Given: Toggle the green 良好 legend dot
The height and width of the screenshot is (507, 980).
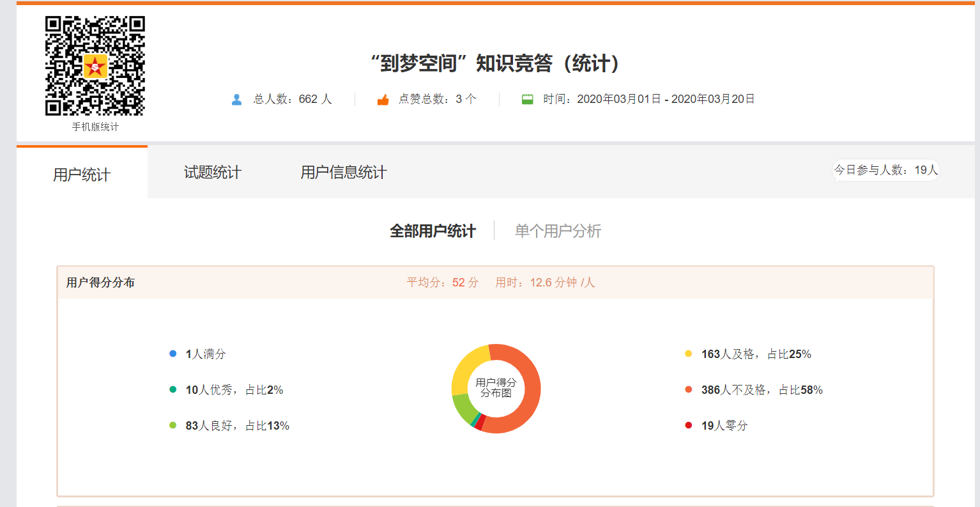Looking at the screenshot, I should click(172, 425).
